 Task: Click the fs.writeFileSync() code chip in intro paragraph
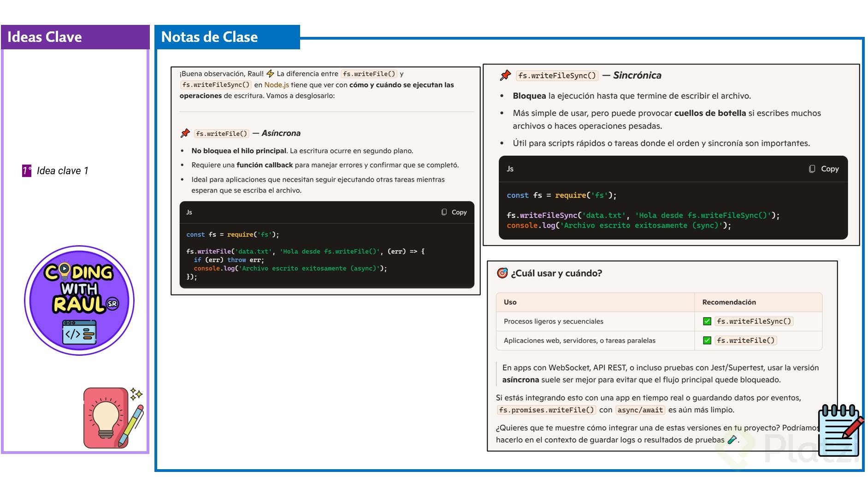point(216,85)
